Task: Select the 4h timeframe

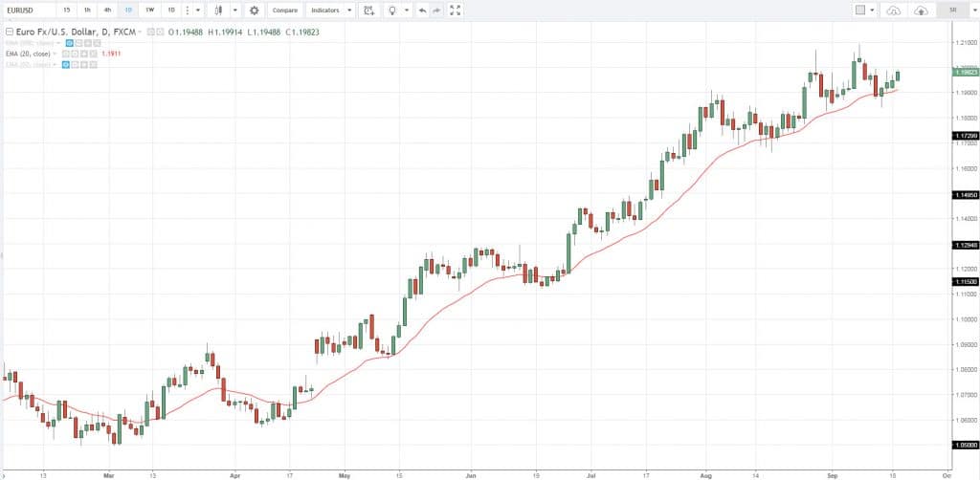Action: tap(108, 11)
